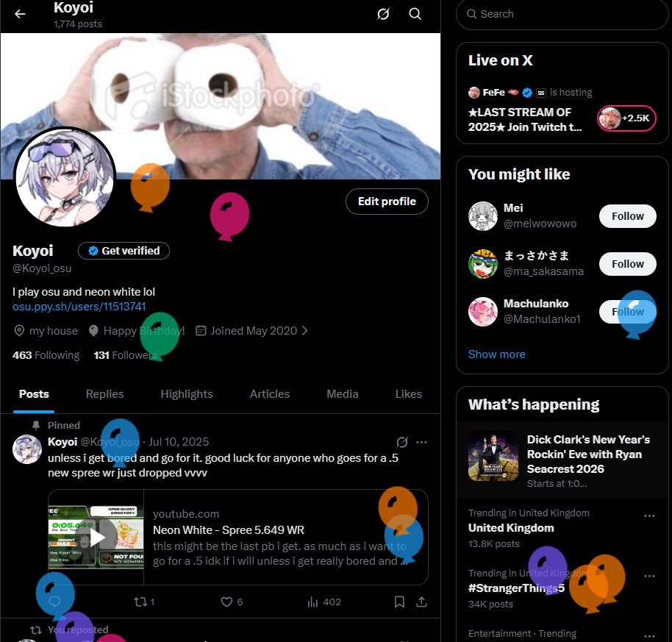Open search with the magnifying glass icon

pyautogui.click(x=415, y=13)
